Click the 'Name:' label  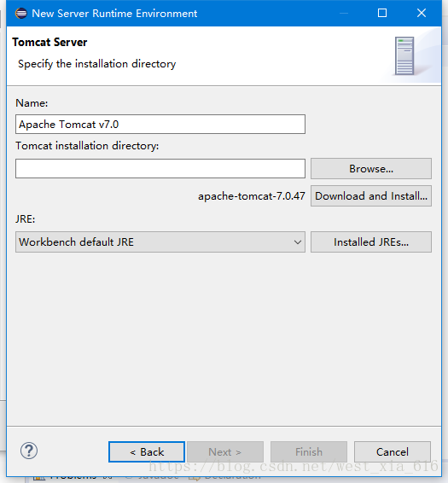pyautogui.click(x=32, y=103)
